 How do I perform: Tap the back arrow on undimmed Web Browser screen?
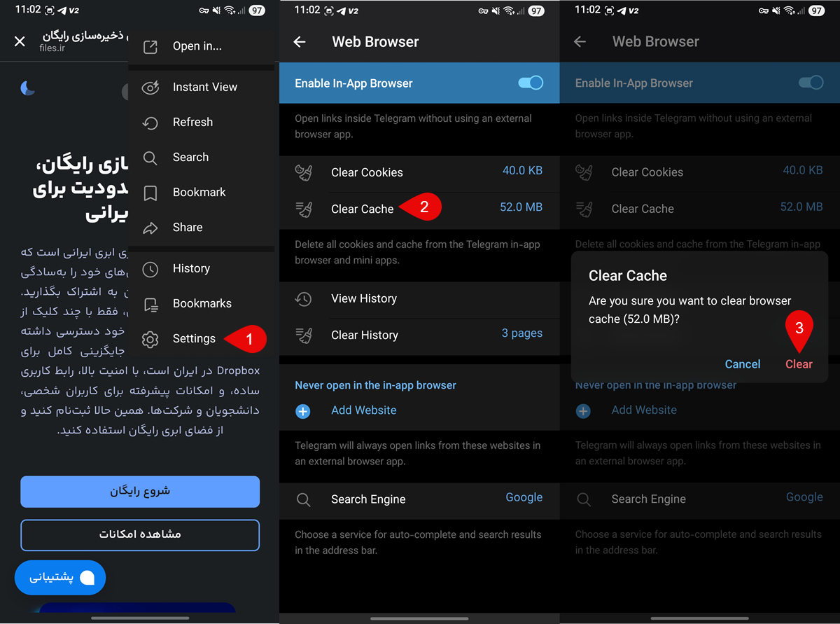pyautogui.click(x=300, y=42)
